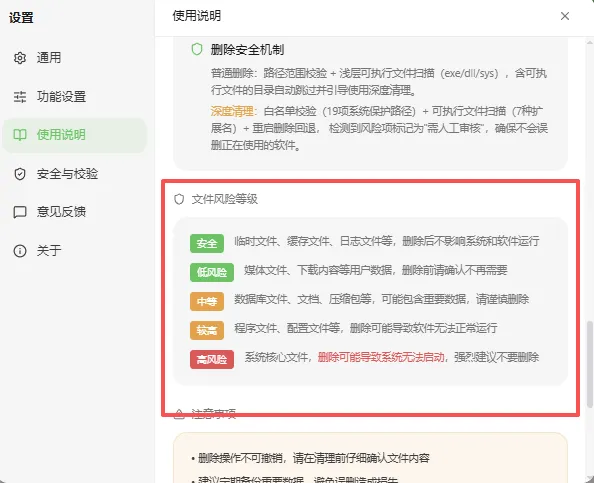Click the book icon beside 使用说明
Viewport: 594px width, 483px height.
(20, 135)
